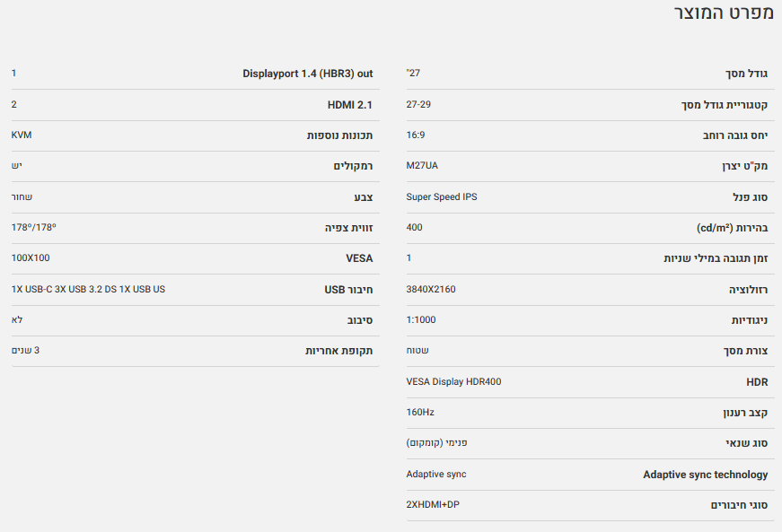
Task: Click the 'בהירות (cd/m²)' brightness label
Action: coord(732,228)
